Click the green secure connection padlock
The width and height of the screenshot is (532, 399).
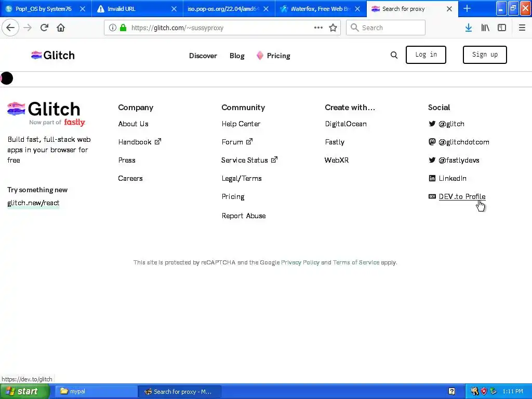pos(123,28)
